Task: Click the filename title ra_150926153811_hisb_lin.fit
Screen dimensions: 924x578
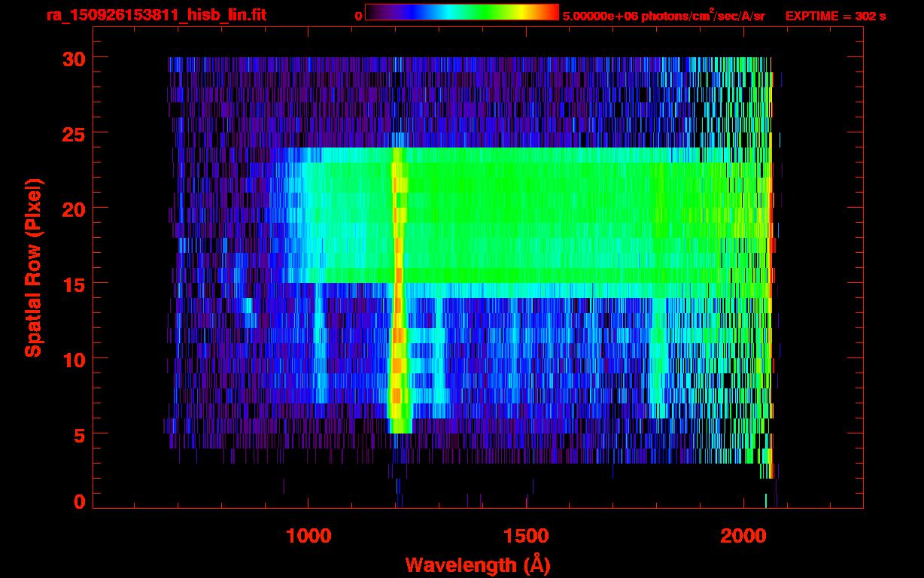Action: 155,15
